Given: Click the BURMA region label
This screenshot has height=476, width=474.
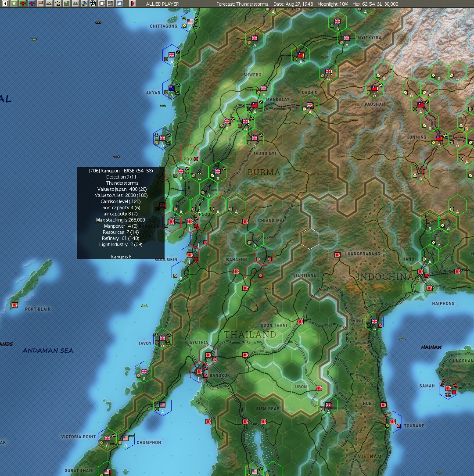Looking at the screenshot, I should [264, 172].
